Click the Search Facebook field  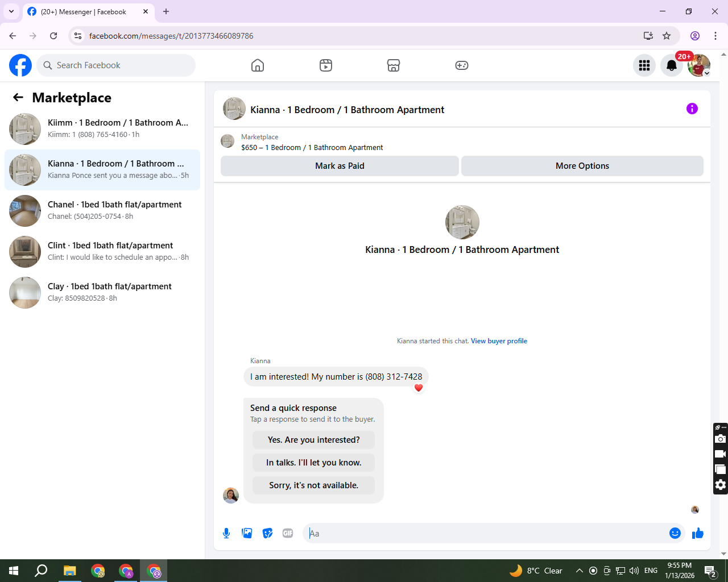pos(116,65)
